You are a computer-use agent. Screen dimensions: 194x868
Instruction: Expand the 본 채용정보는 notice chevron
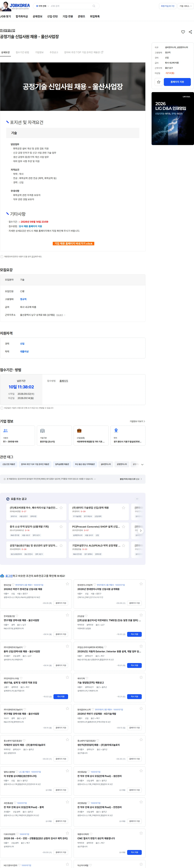coord(95,479)
